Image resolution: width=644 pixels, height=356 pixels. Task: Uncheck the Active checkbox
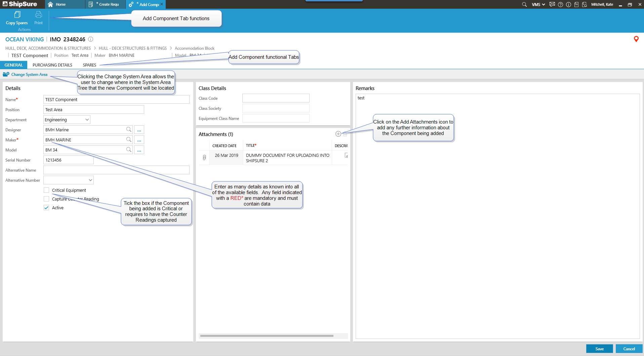point(47,208)
